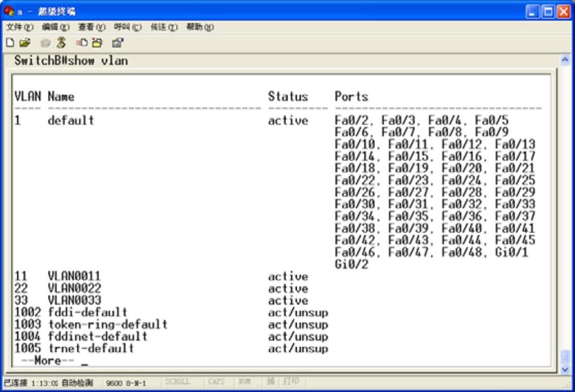Open the 传送(T) menu
Screen dimensions: 575x392
coord(164,27)
